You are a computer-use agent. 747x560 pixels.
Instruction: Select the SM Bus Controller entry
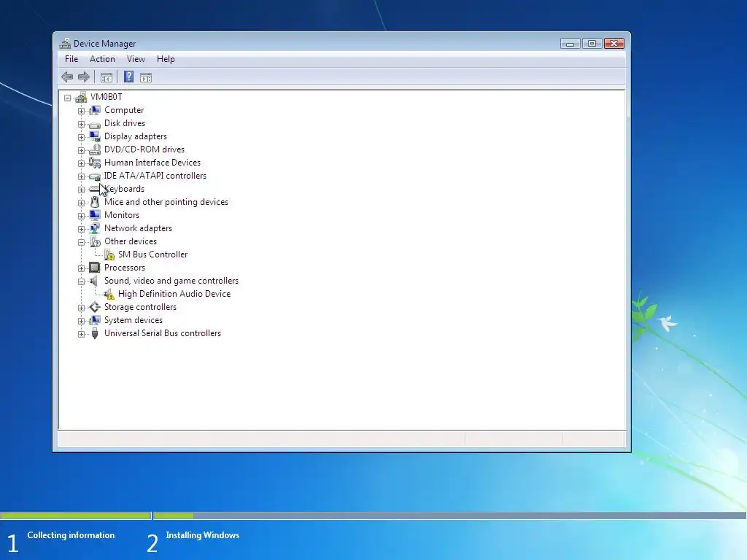pyautogui.click(x=153, y=254)
